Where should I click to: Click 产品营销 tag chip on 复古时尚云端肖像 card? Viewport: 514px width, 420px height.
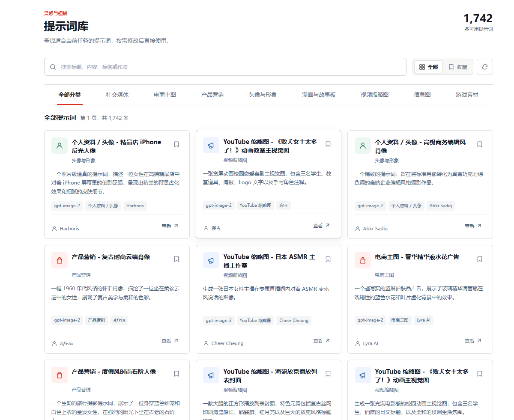[96, 320]
